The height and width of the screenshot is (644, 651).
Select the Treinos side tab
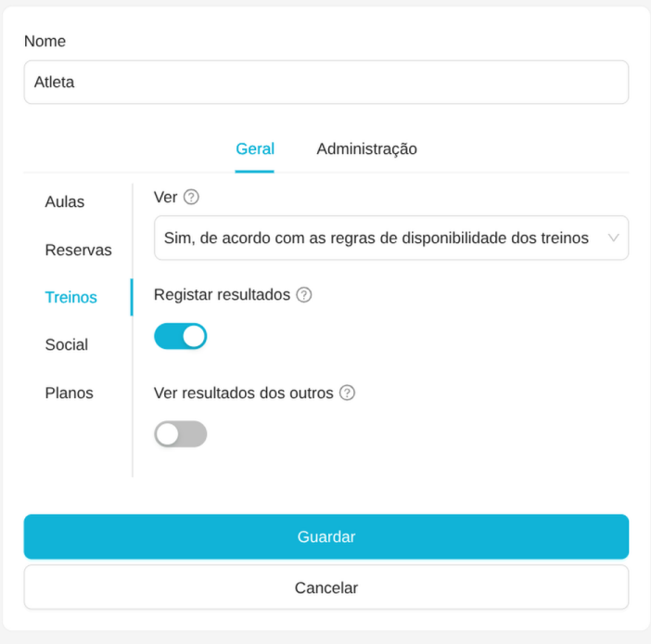pyautogui.click(x=71, y=297)
